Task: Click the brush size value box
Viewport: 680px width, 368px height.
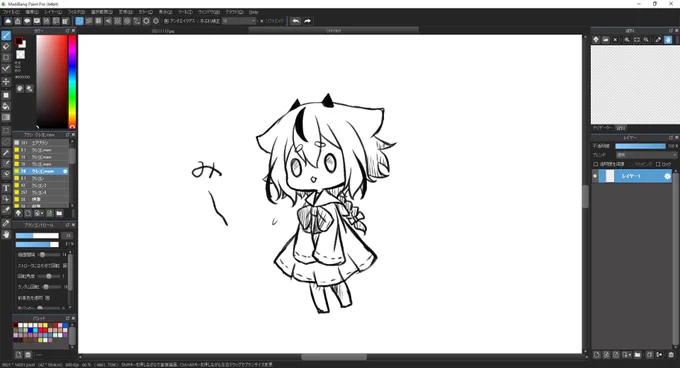Action: (x=67, y=235)
